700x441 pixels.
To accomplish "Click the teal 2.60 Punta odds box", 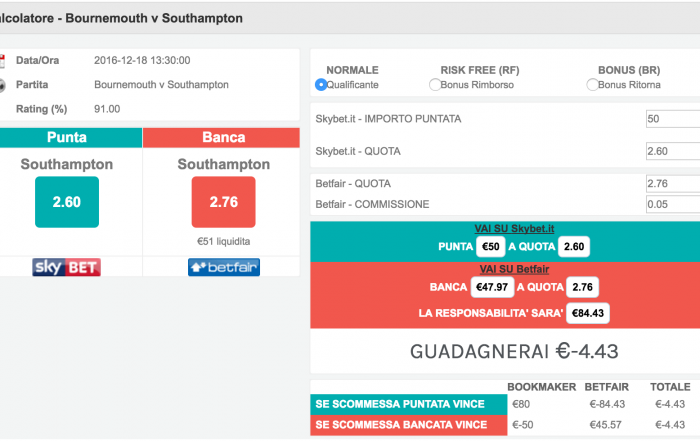I will [x=67, y=202].
